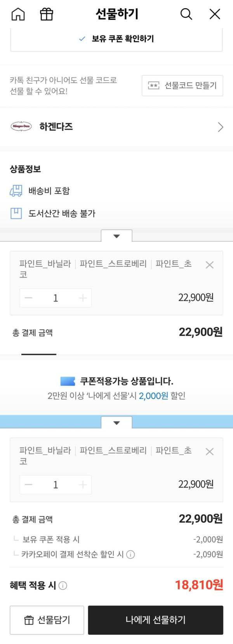Viewport: 233px width, 644px height.
Task: Tap 선물코드 만들기 button
Action: pyautogui.click(x=183, y=85)
